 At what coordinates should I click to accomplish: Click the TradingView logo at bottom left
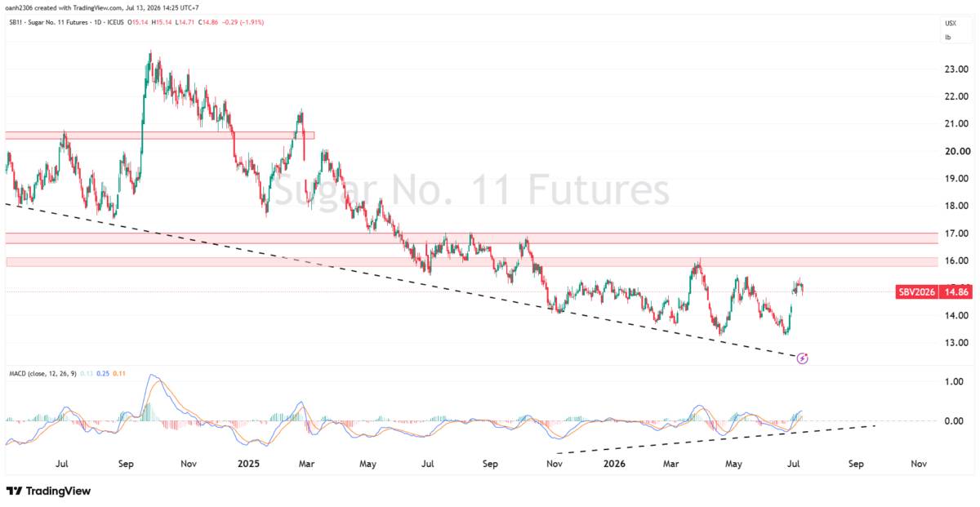48,491
